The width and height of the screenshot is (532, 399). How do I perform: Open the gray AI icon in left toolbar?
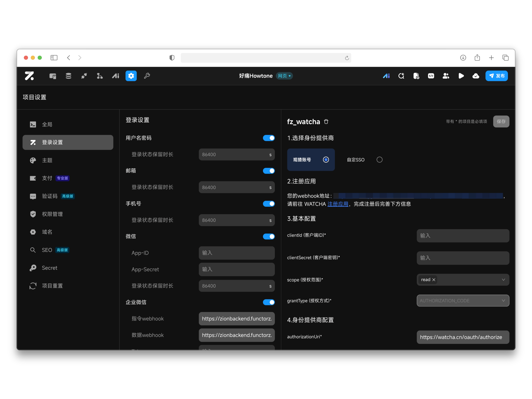point(116,76)
